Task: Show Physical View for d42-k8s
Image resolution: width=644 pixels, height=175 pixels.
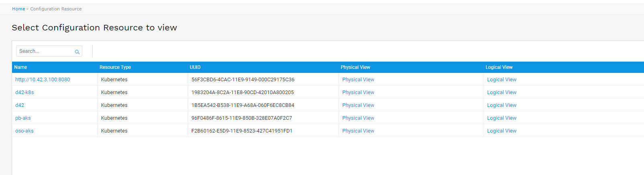Action: (358, 93)
